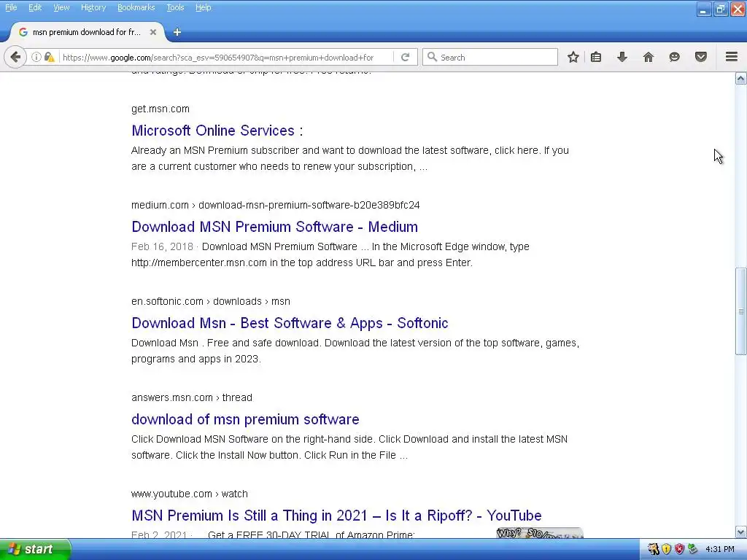
Task: Open site information icon in address bar
Action: 36,57
